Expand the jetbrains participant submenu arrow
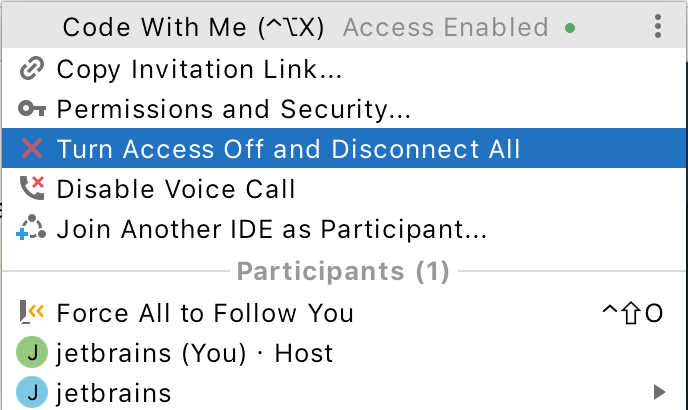This screenshot has width=688, height=410. tap(659, 391)
